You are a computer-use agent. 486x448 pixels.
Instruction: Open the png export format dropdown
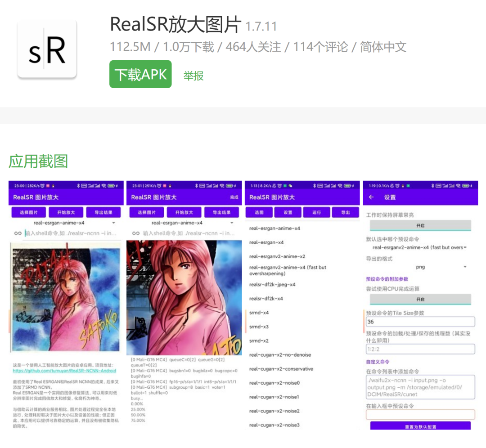pos(420,267)
